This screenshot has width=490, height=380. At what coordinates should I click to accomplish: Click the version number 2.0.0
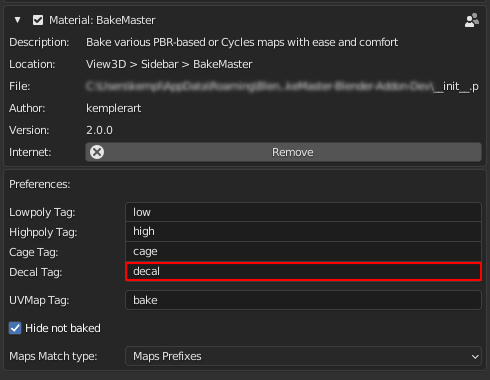(99, 130)
